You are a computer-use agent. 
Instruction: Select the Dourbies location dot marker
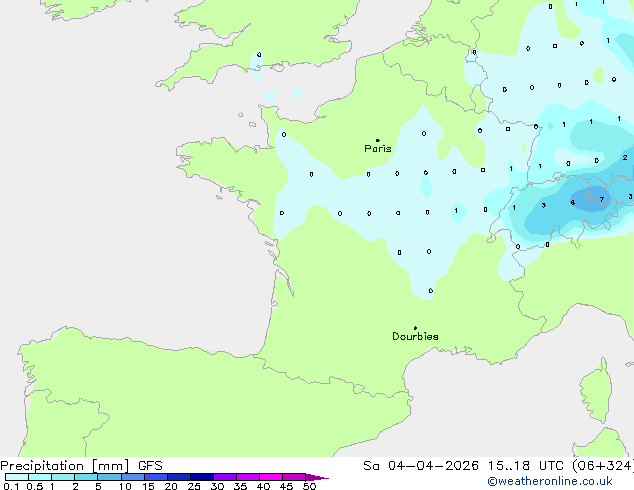(415, 328)
